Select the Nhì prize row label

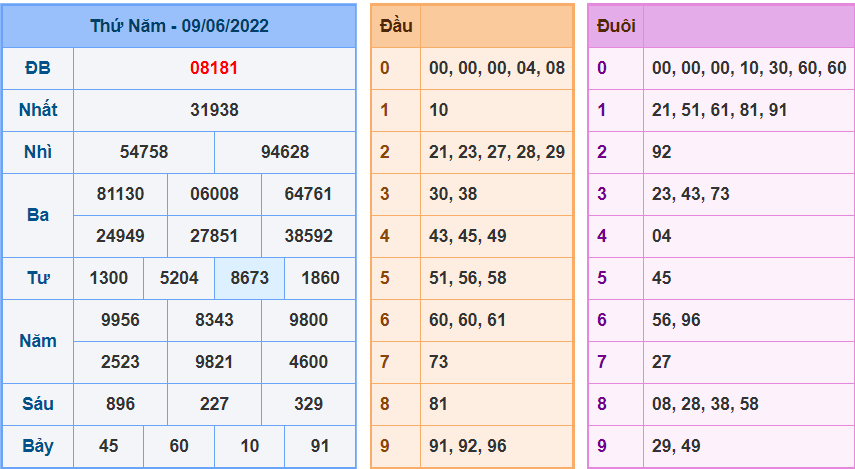38,152
